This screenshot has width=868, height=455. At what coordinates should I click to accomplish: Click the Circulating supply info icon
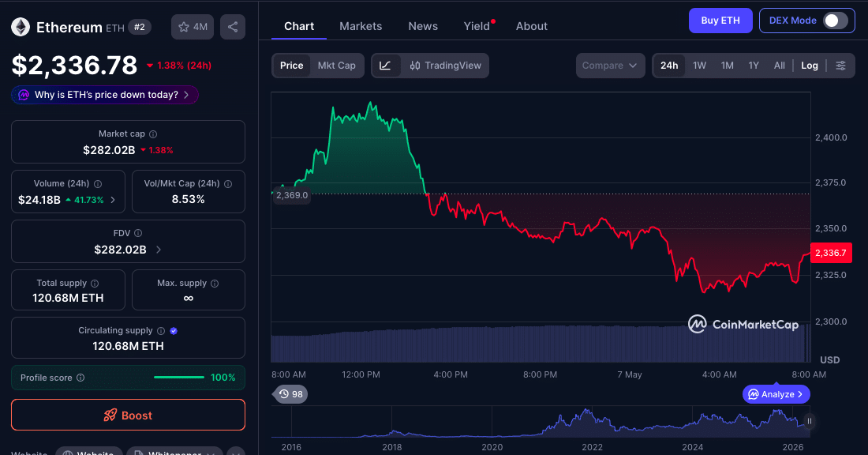[x=161, y=331]
